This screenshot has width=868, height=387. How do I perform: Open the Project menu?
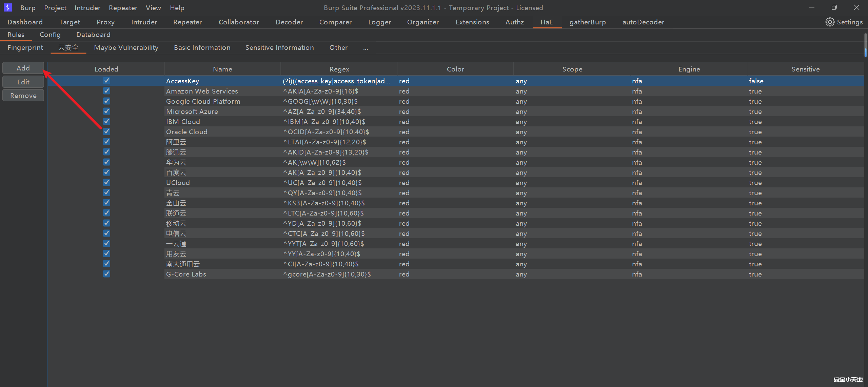(55, 8)
